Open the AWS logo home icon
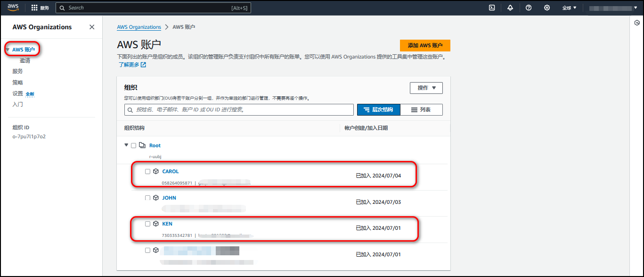Screen dimensions: 644x277 point(13,8)
